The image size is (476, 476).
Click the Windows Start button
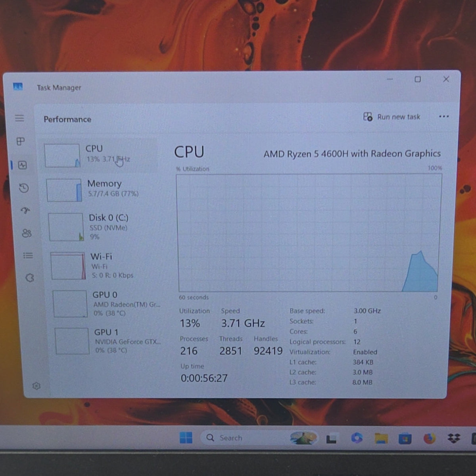coord(186,438)
